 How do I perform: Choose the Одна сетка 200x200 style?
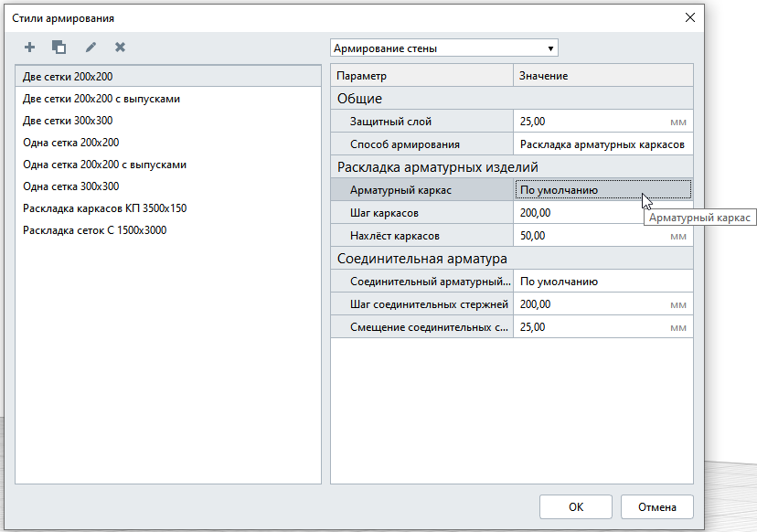click(x=70, y=143)
